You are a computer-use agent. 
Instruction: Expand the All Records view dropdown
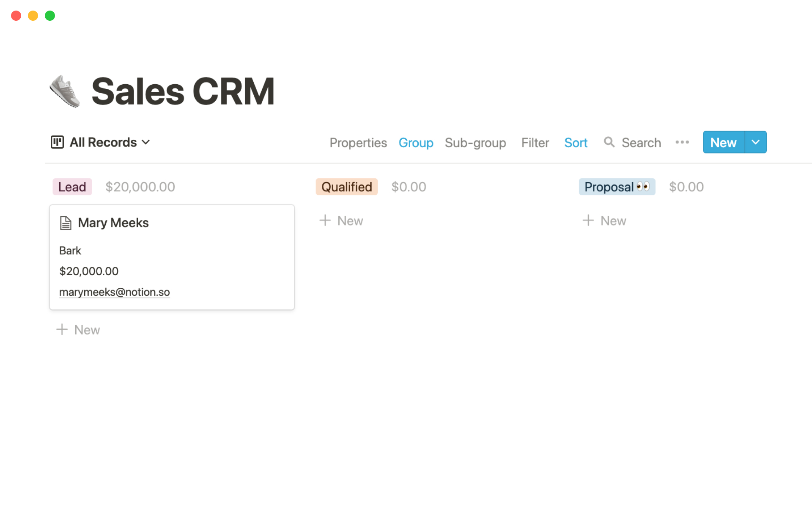point(146,142)
